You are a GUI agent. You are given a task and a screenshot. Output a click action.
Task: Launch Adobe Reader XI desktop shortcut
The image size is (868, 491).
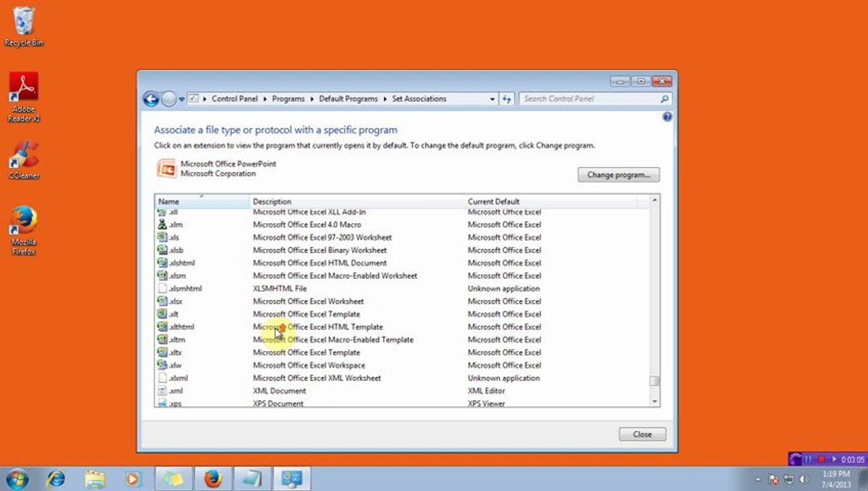coord(24,98)
